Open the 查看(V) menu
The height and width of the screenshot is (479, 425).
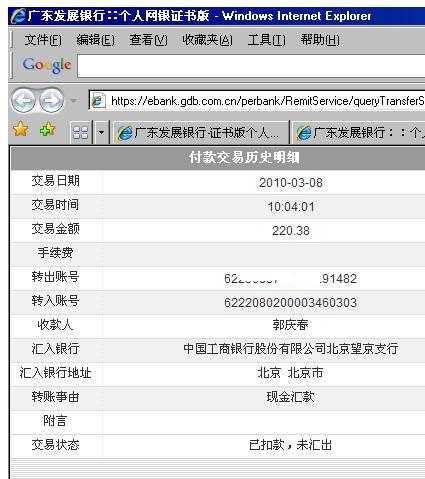coord(148,40)
